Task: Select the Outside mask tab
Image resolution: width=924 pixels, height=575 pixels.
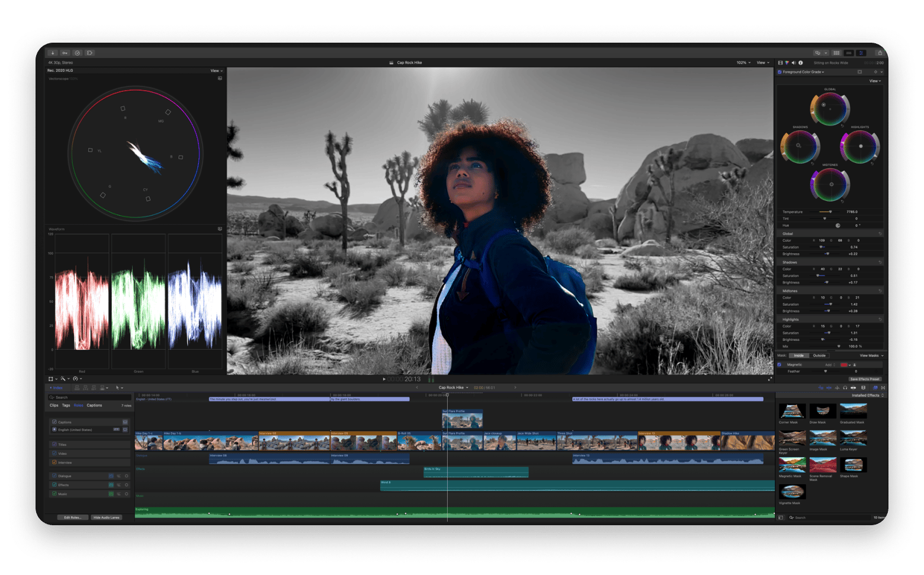Action: click(x=819, y=356)
